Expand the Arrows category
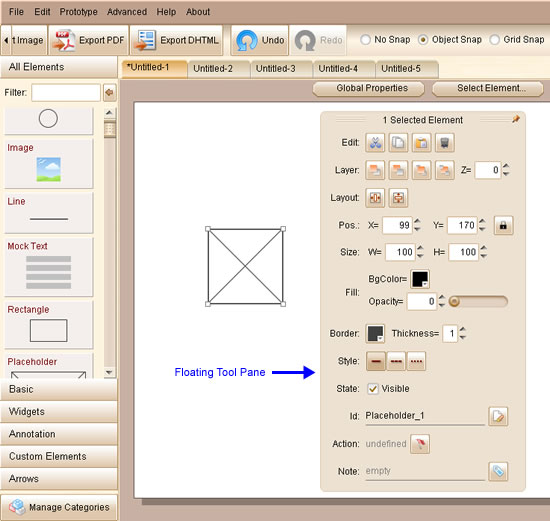Image resolution: width=550 pixels, height=521 pixels. [x=59, y=479]
